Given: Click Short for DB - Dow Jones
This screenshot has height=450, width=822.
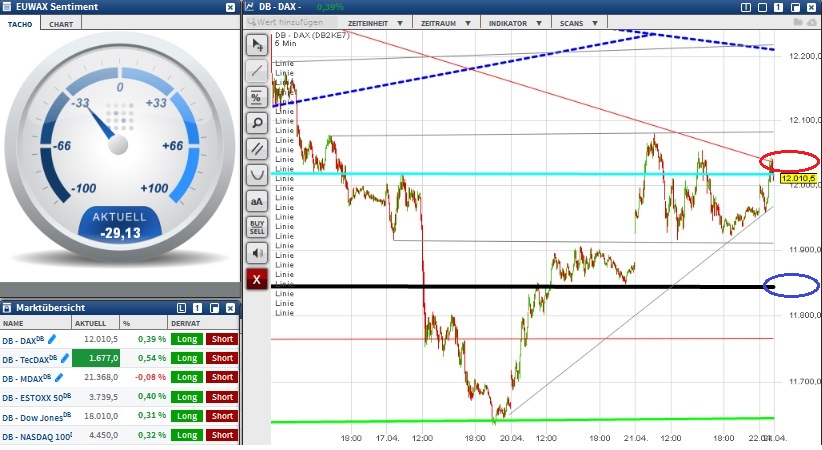Looking at the screenshot, I should click(x=222, y=416).
